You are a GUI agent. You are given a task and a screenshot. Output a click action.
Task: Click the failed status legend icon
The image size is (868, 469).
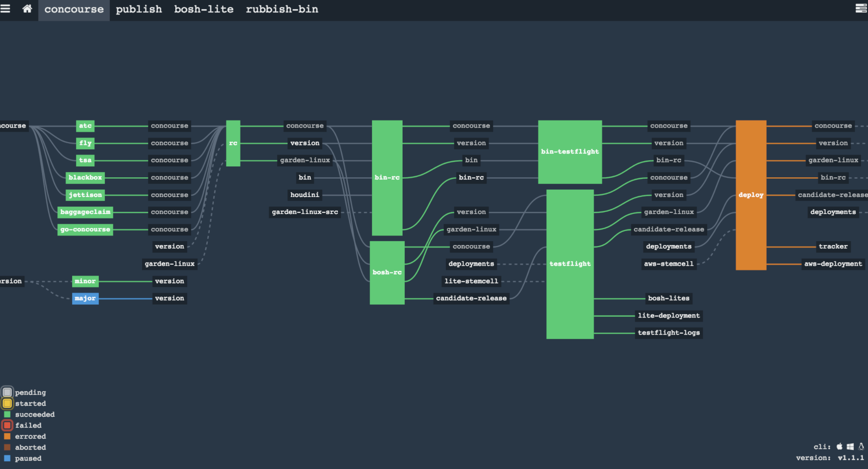pos(7,425)
